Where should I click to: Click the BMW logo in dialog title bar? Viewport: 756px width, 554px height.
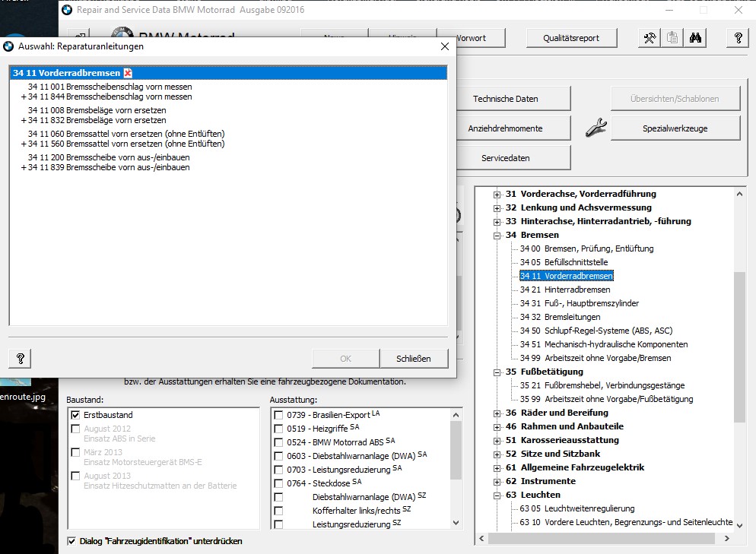point(8,46)
